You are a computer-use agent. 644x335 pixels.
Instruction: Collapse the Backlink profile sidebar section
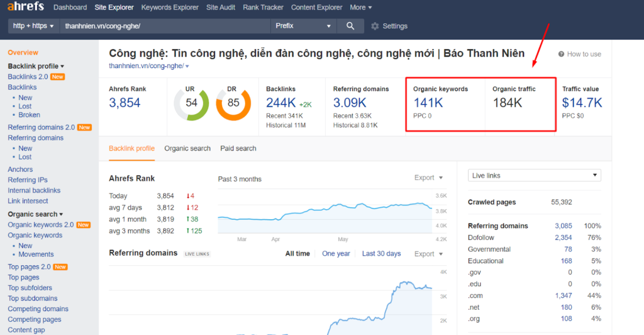click(x=36, y=66)
